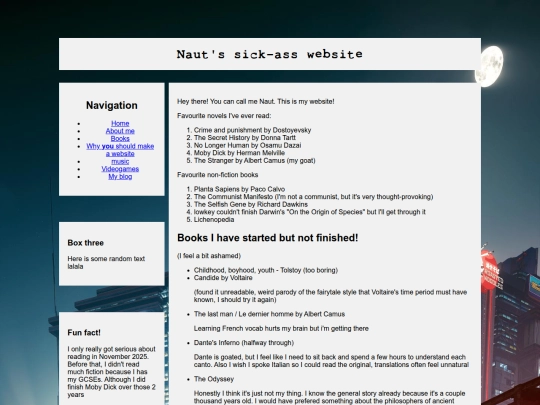Open the Home navigation link

point(120,123)
